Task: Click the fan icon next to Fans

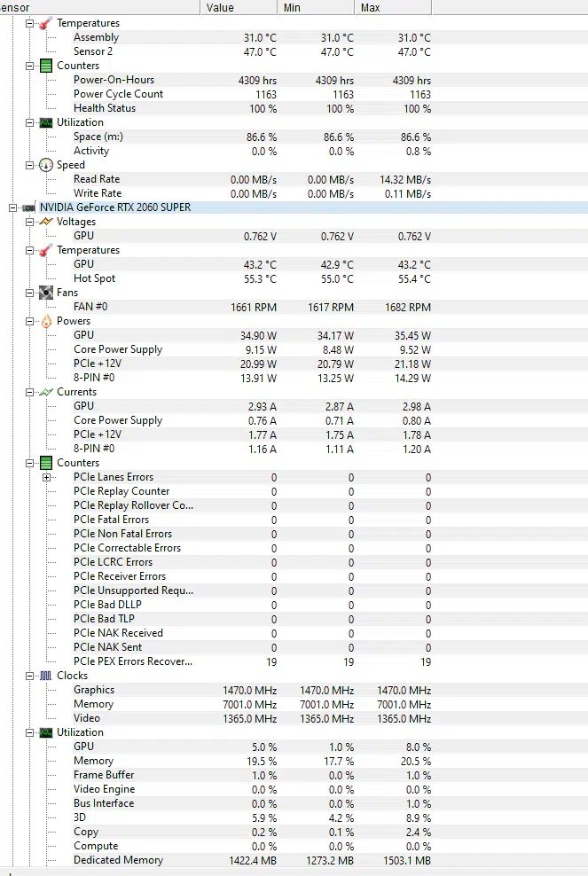Action: (46, 293)
